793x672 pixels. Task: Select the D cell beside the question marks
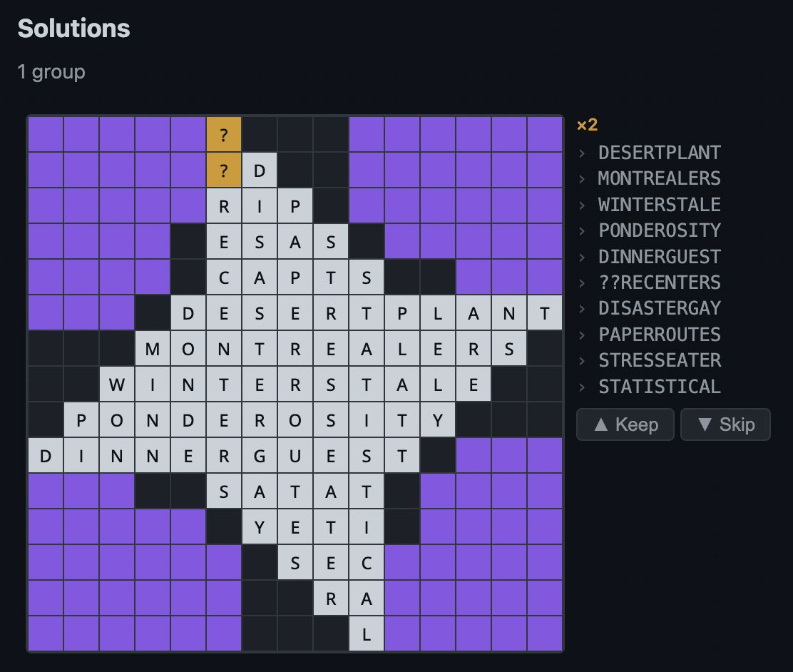pos(260,170)
